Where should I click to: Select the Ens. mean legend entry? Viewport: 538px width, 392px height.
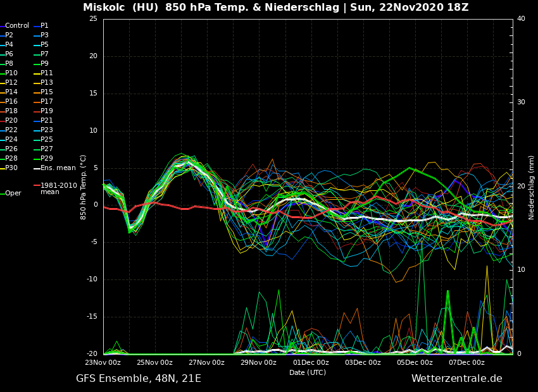58,168
